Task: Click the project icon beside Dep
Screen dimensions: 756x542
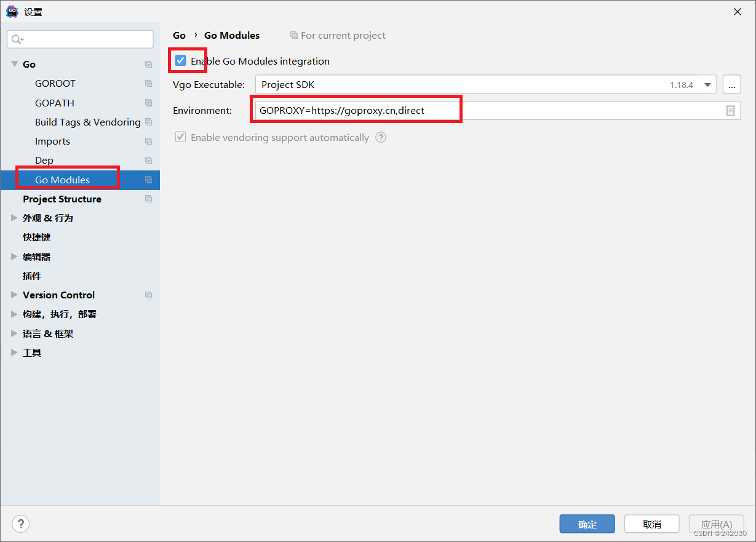Action: [x=148, y=160]
